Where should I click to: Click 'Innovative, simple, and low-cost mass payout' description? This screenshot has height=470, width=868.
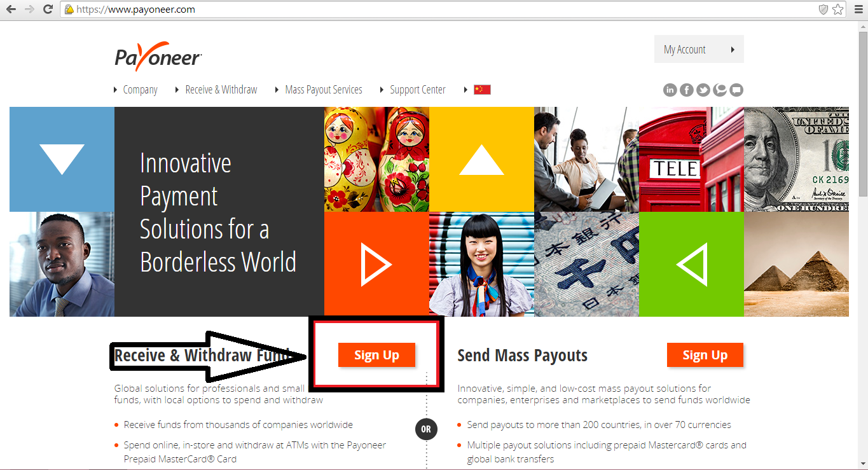point(604,394)
